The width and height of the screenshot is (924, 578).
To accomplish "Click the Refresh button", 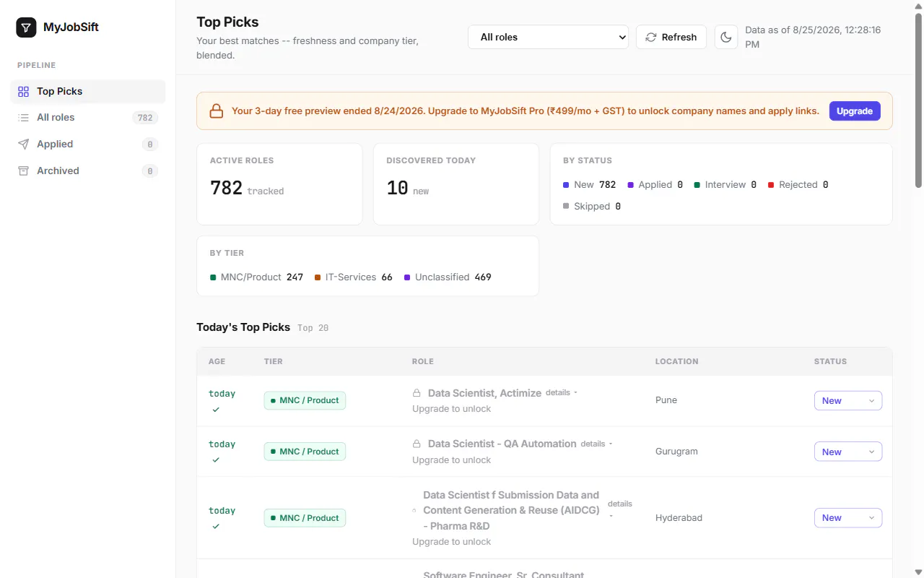I will (671, 37).
